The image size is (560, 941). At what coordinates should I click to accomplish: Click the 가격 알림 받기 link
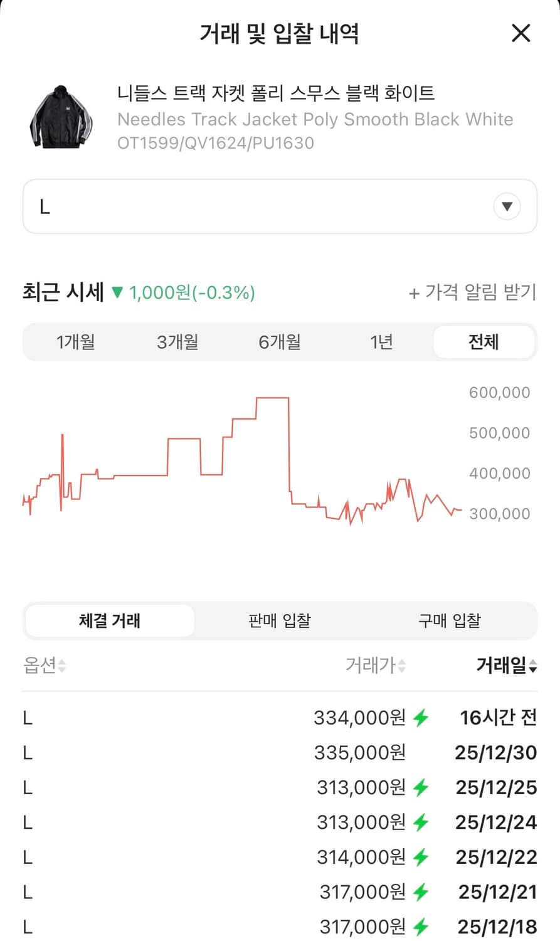473,292
